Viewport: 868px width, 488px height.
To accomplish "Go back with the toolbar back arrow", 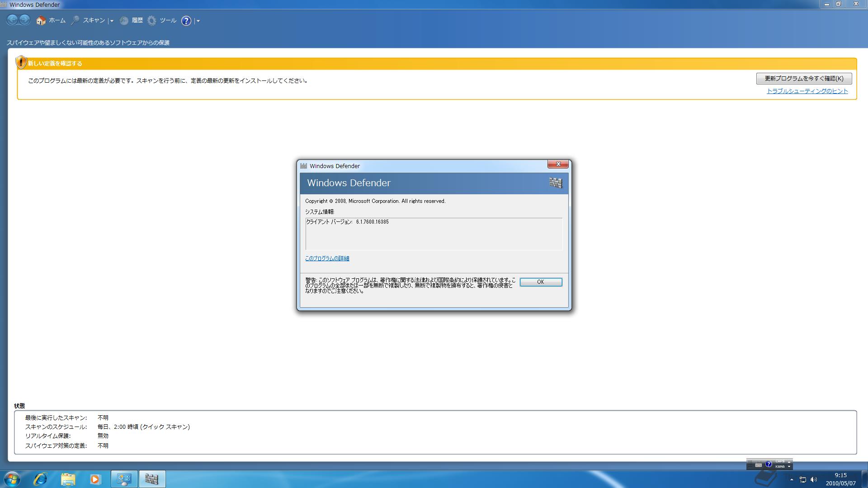I will (x=13, y=20).
